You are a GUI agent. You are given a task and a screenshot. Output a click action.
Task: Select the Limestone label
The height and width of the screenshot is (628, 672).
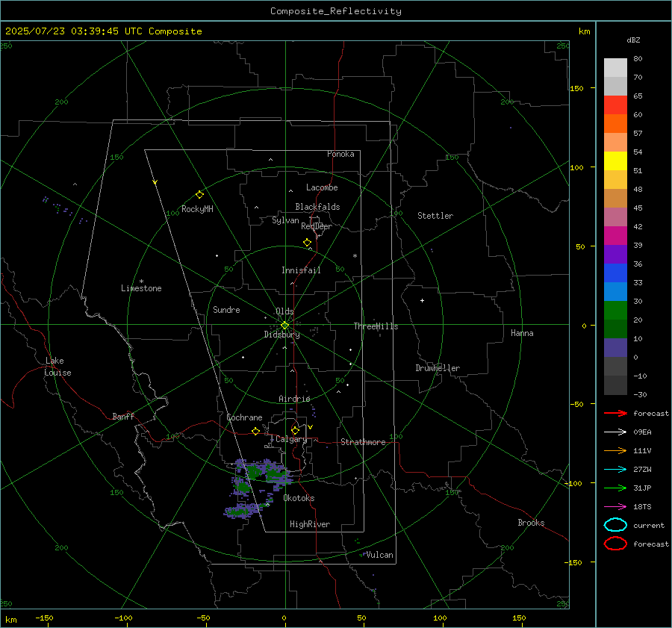coord(141,288)
